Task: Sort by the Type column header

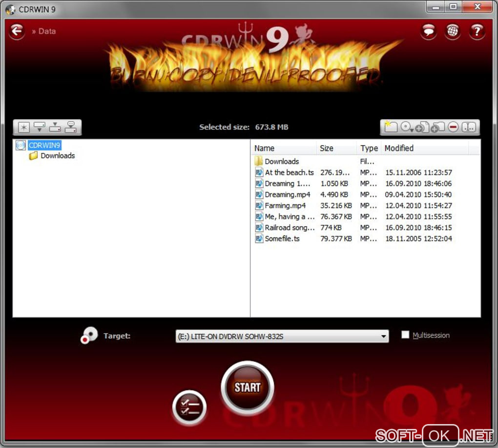Action: (x=369, y=148)
